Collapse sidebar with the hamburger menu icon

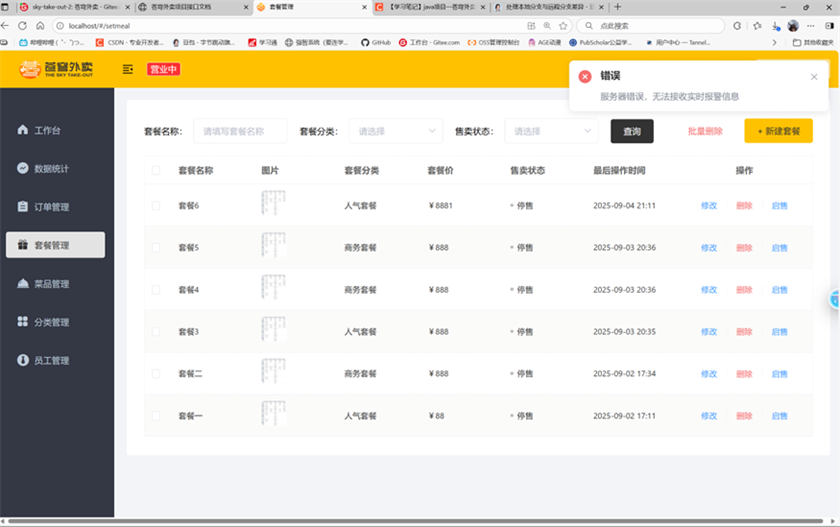[128, 69]
